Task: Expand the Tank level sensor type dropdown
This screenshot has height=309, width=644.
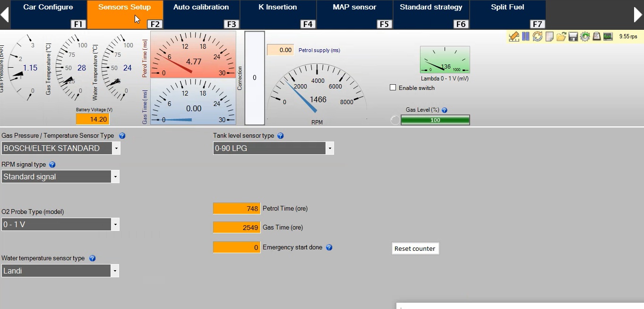Action: (x=329, y=149)
